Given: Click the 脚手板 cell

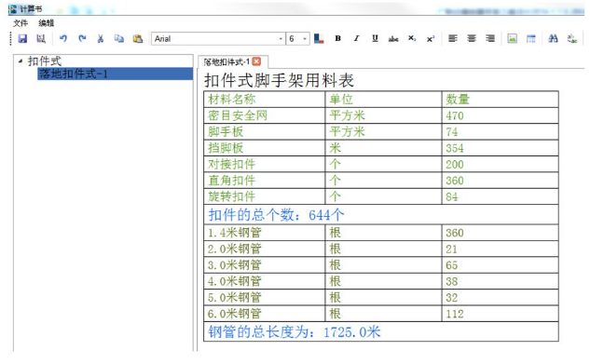Looking at the screenshot, I should (264, 132).
